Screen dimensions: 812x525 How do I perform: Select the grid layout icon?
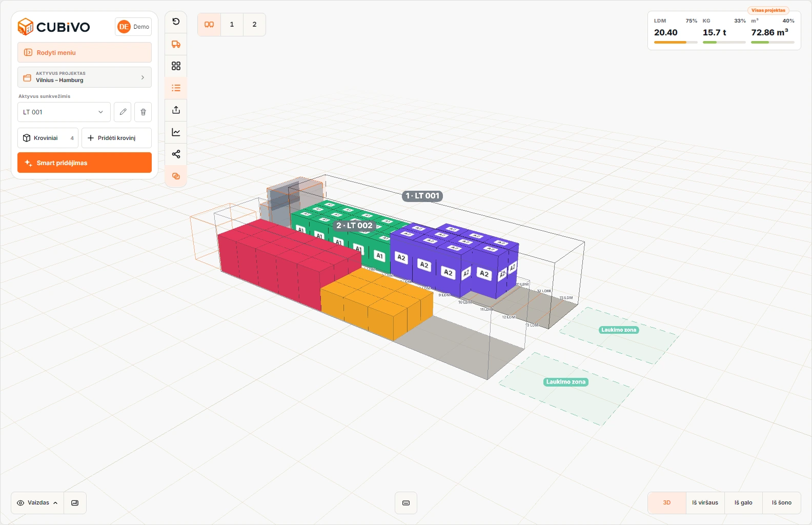[176, 66]
